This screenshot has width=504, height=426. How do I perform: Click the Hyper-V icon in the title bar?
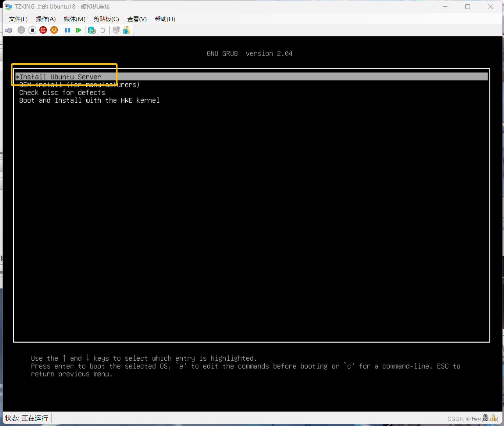pos(9,7)
